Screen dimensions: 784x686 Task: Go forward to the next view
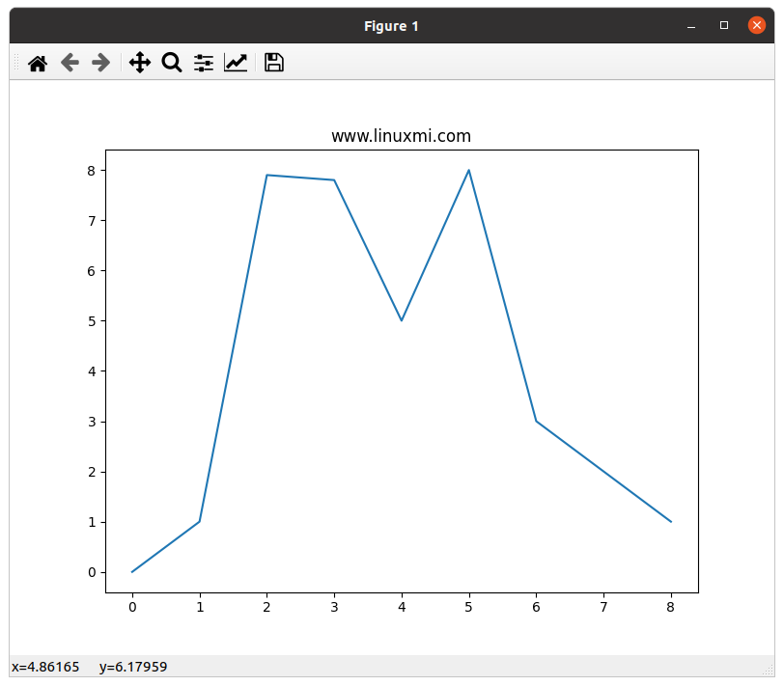[x=100, y=64]
